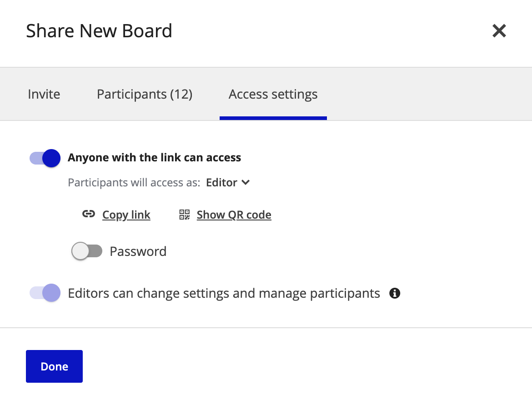Open the Participants (12) tab
The image size is (532, 400).
(x=144, y=94)
